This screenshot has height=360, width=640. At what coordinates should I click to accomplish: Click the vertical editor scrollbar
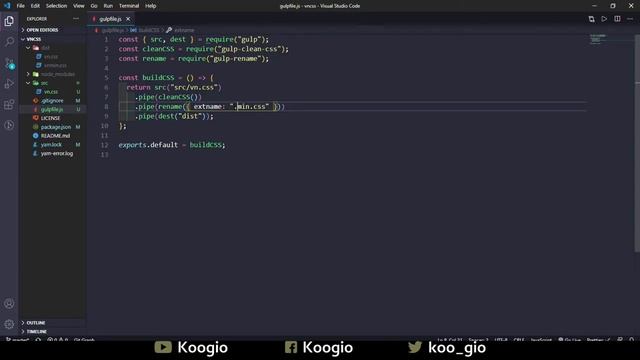(x=637, y=143)
